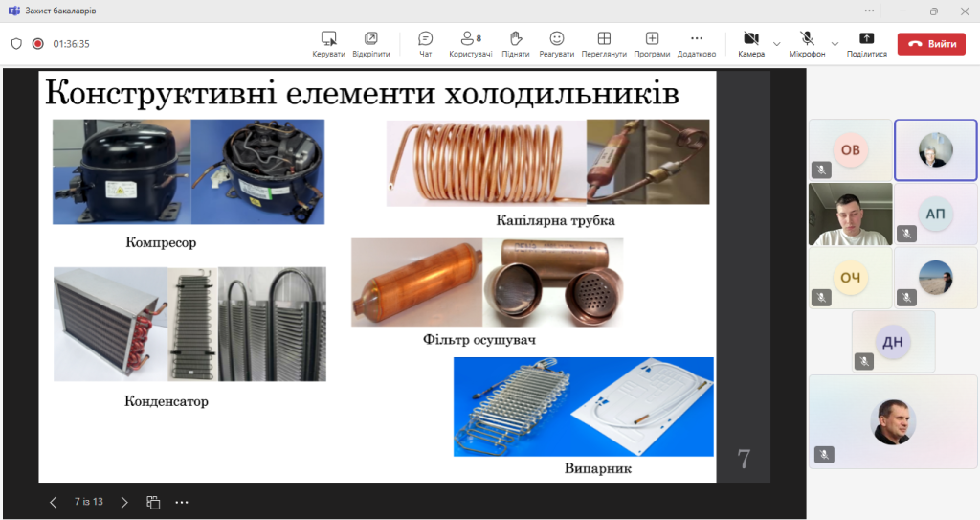Open the Реагувати reactions menu
Image resolution: width=980 pixels, height=520 pixels.
coord(556,43)
